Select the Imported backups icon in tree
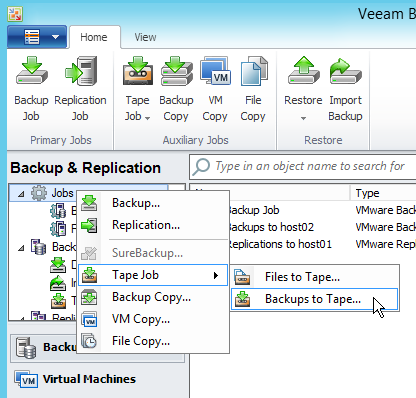Screen dimensions: 416x398 pos(58,283)
